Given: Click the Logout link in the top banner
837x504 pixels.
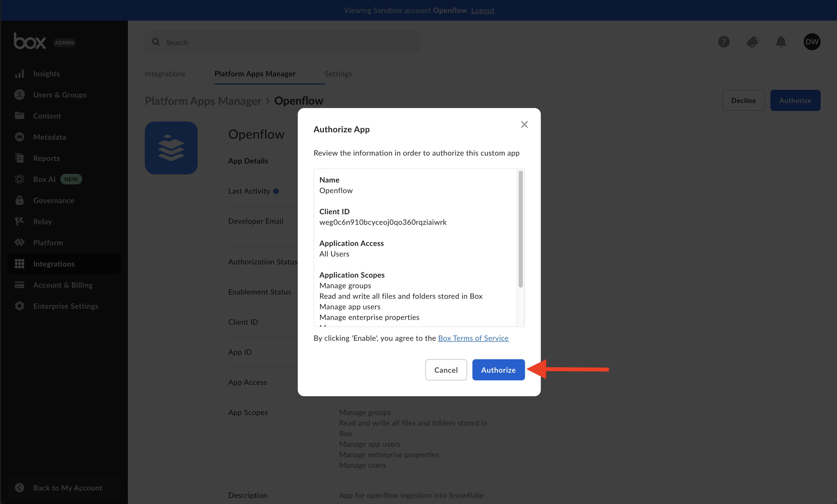Looking at the screenshot, I should click(482, 10).
